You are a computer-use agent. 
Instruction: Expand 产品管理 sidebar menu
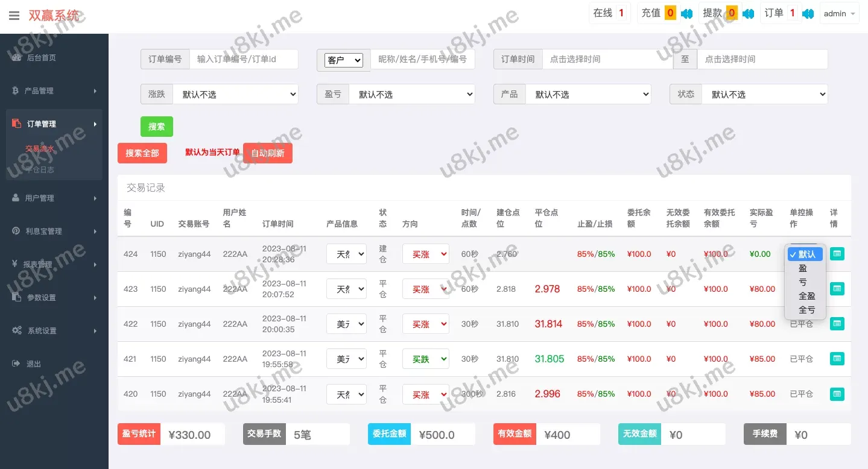54,91
